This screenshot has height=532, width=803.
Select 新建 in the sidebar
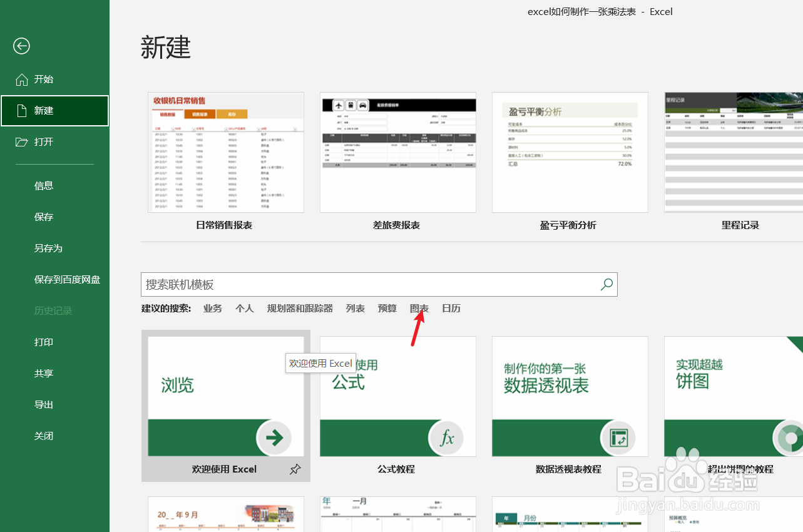click(x=55, y=111)
